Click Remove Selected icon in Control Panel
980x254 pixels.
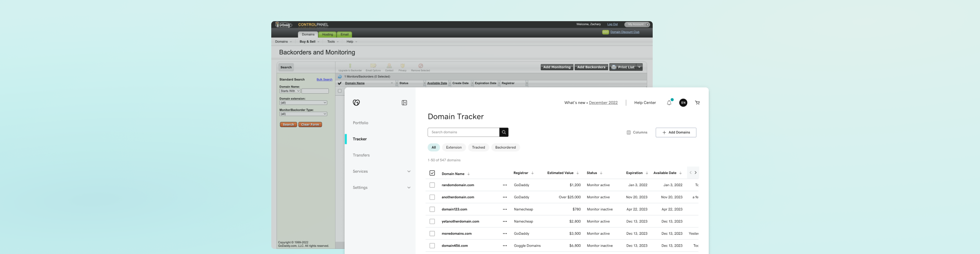coord(421,66)
